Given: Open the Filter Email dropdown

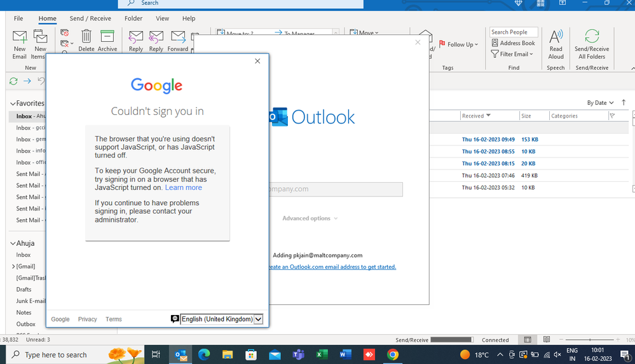Looking at the screenshot, I should (512, 54).
